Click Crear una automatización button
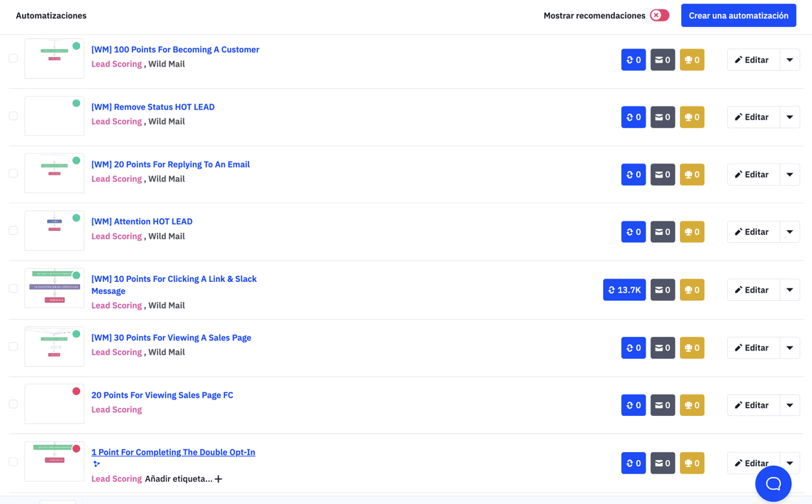Screen dimensions: 812x504 point(739,15)
